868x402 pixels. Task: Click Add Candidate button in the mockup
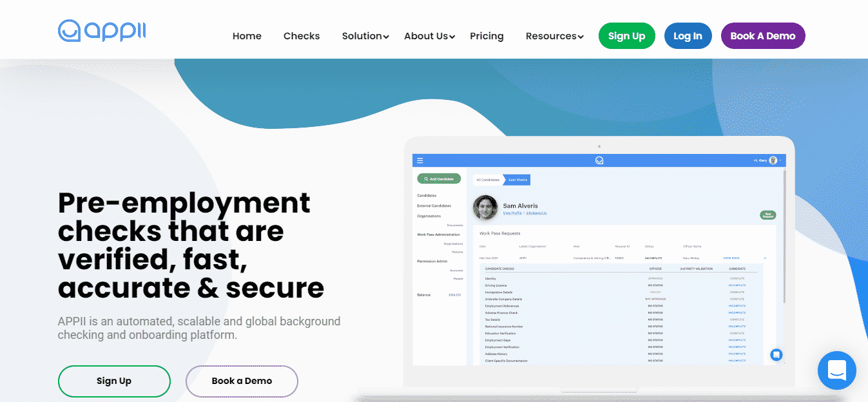click(x=439, y=178)
